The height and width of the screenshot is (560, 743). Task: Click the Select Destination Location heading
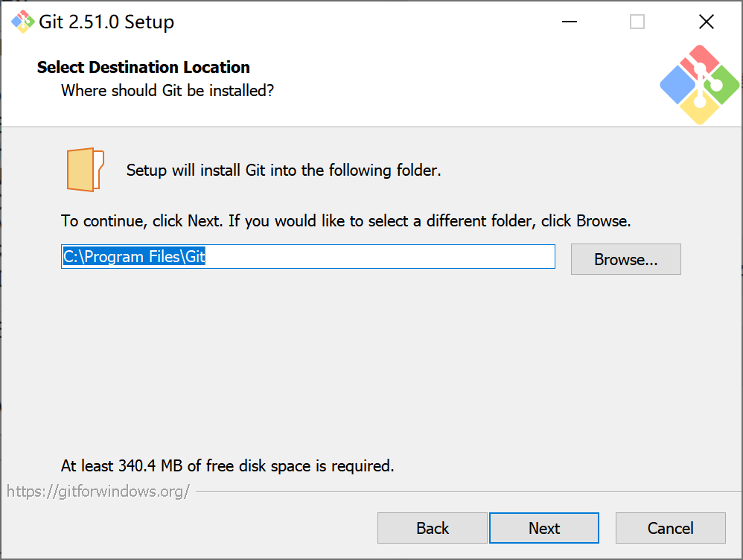point(143,67)
